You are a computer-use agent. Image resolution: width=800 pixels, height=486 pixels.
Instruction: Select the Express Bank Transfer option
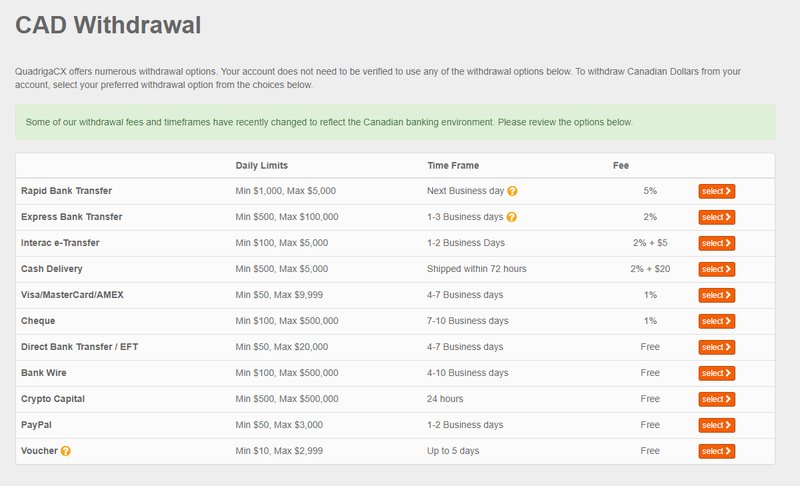tap(716, 217)
